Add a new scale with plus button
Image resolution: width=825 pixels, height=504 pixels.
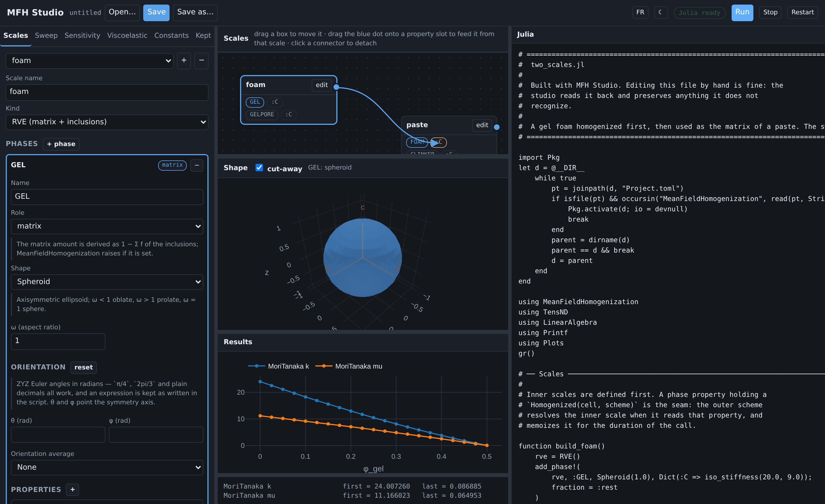(184, 61)
